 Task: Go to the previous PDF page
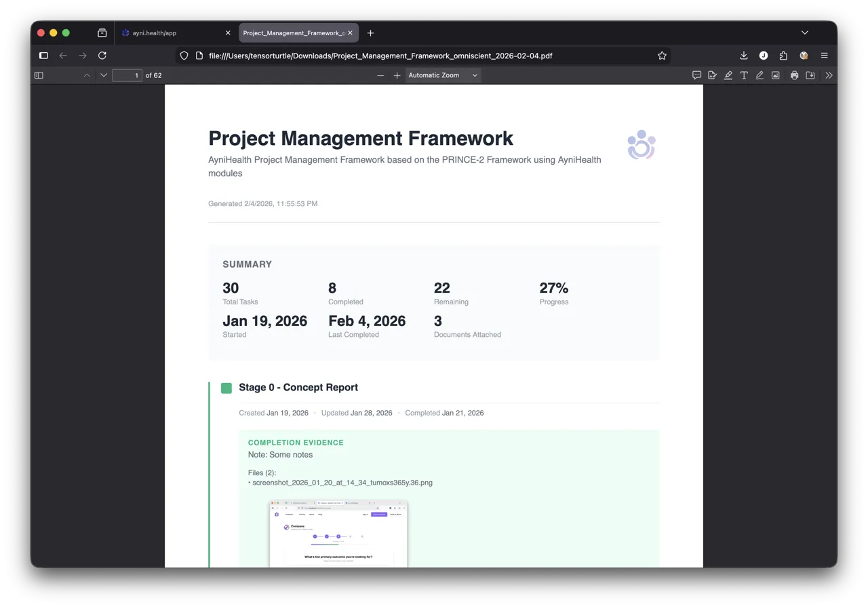[x=87, y=75]
